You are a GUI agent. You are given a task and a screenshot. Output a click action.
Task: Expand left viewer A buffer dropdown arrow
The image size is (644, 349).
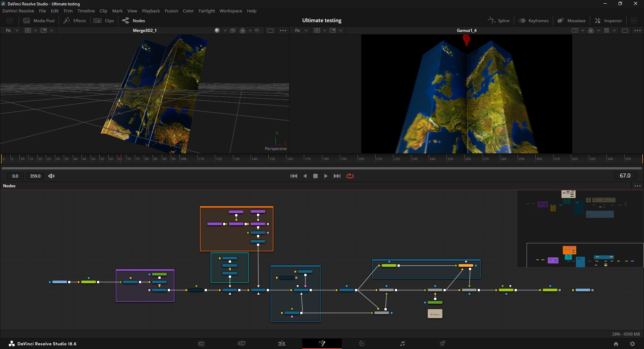coord(36,31)
